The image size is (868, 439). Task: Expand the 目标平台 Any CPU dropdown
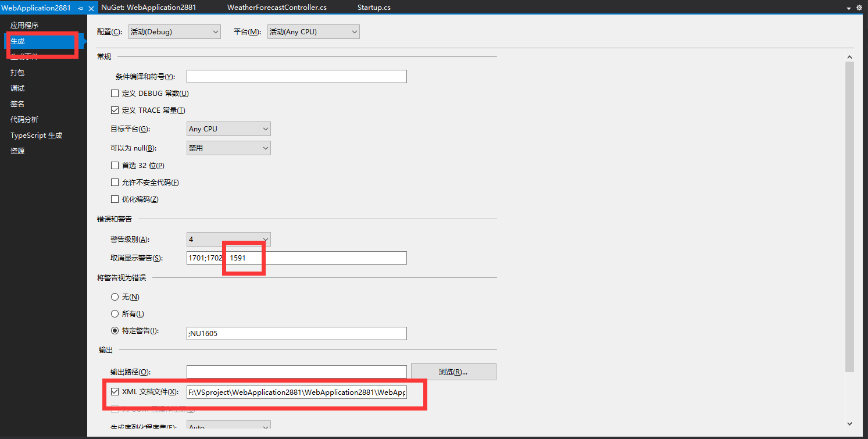[x=228, y=129]
